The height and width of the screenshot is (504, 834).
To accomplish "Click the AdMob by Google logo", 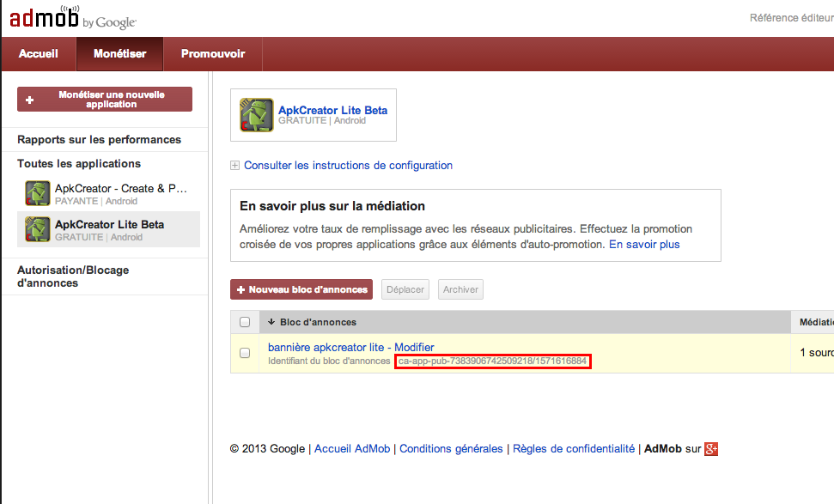I will pos(72,19).
